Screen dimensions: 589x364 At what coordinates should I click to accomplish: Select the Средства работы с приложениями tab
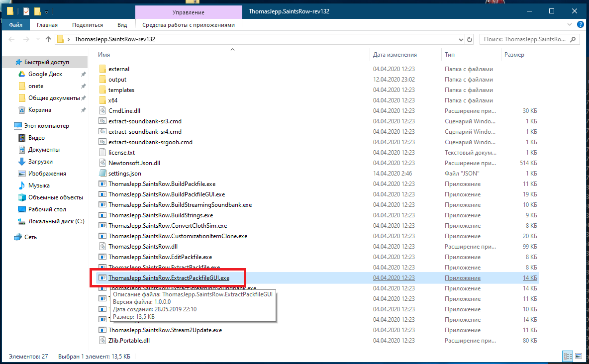tap(189, 25)
